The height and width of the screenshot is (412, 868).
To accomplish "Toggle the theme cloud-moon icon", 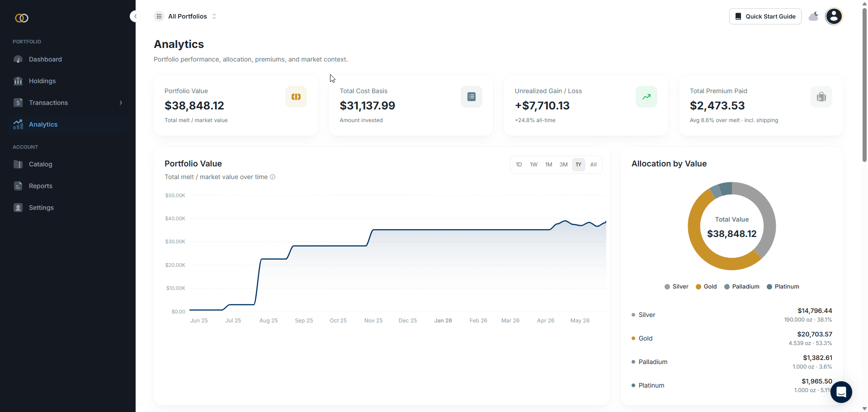I will click(814, 16).
